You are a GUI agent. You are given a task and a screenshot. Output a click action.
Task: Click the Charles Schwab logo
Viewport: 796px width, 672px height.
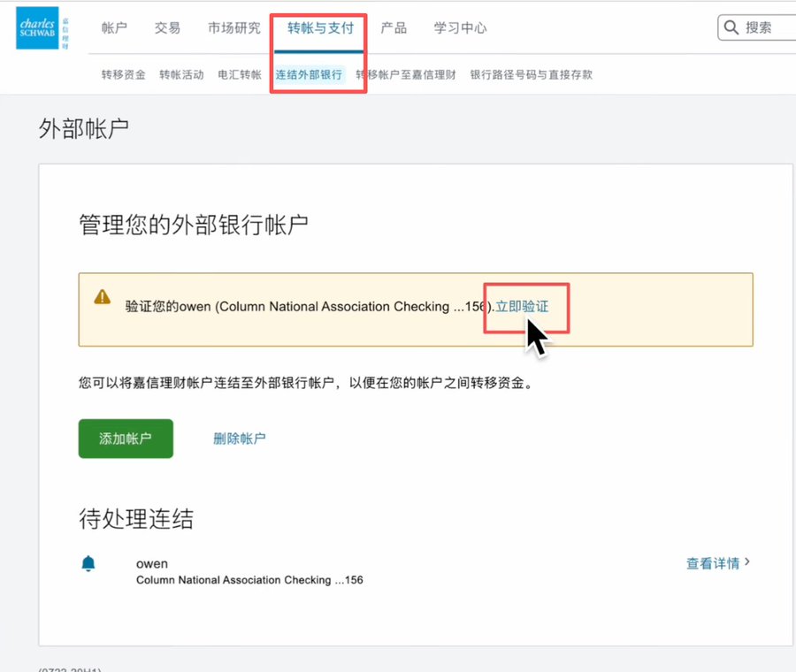[x=37, y=28]
